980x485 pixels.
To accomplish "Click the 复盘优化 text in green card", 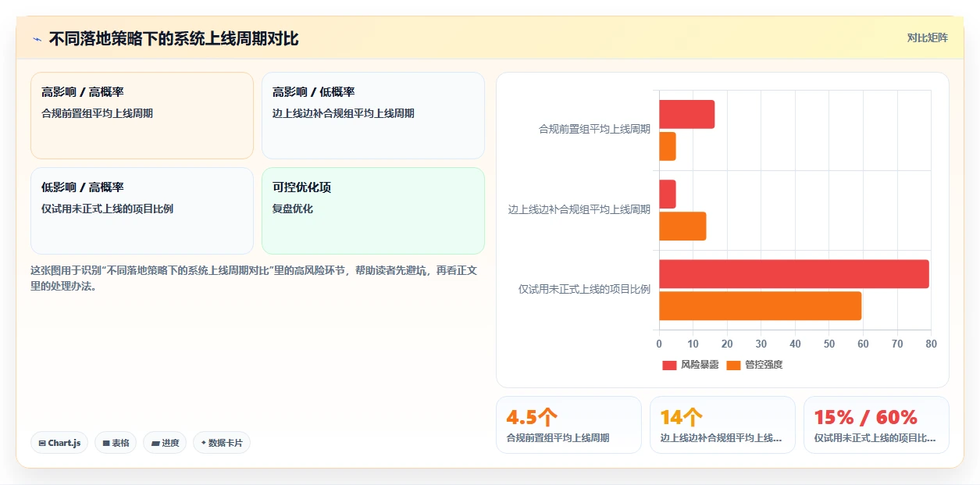I will pos(293,209).
